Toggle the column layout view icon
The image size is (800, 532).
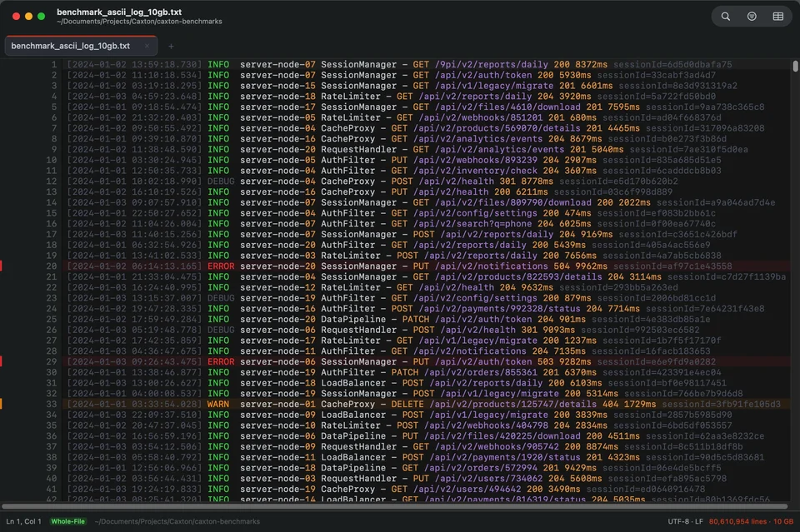pyautogui.click(x=778, y=17)
